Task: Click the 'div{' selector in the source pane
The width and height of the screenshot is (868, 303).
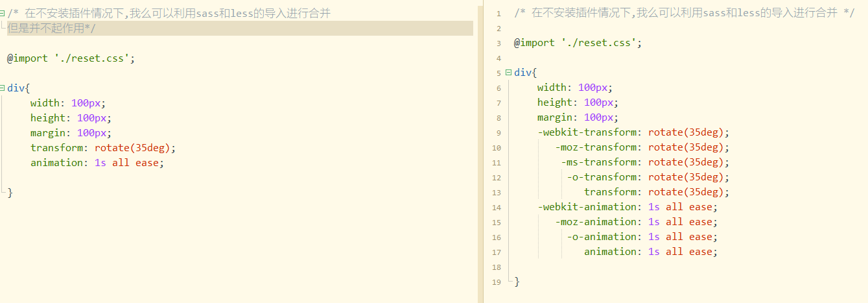Action: 19,88
